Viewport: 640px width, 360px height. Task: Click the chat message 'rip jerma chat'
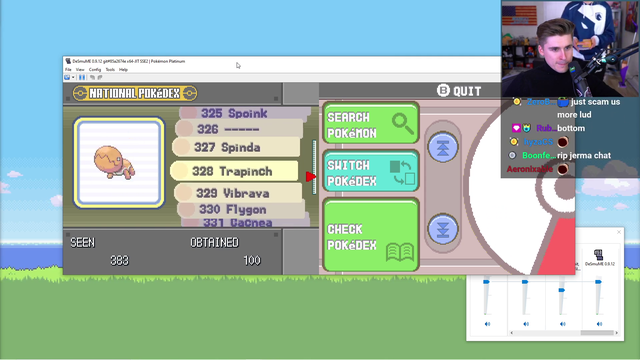coord(584,156)
